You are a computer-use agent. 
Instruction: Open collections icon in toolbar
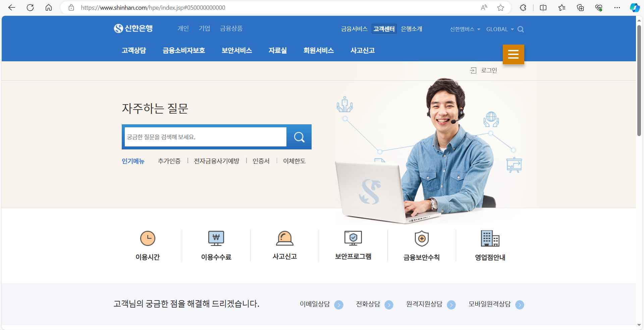click(x=580, y=7)
